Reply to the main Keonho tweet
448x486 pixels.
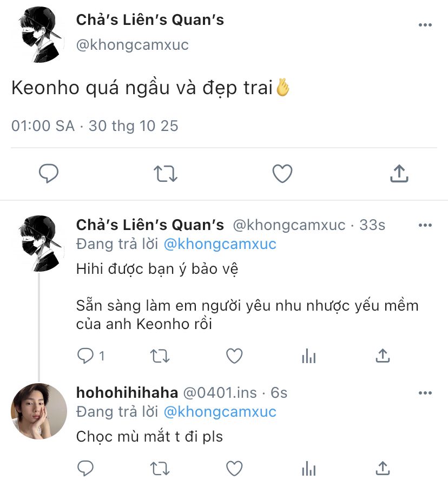pos(49,174)
